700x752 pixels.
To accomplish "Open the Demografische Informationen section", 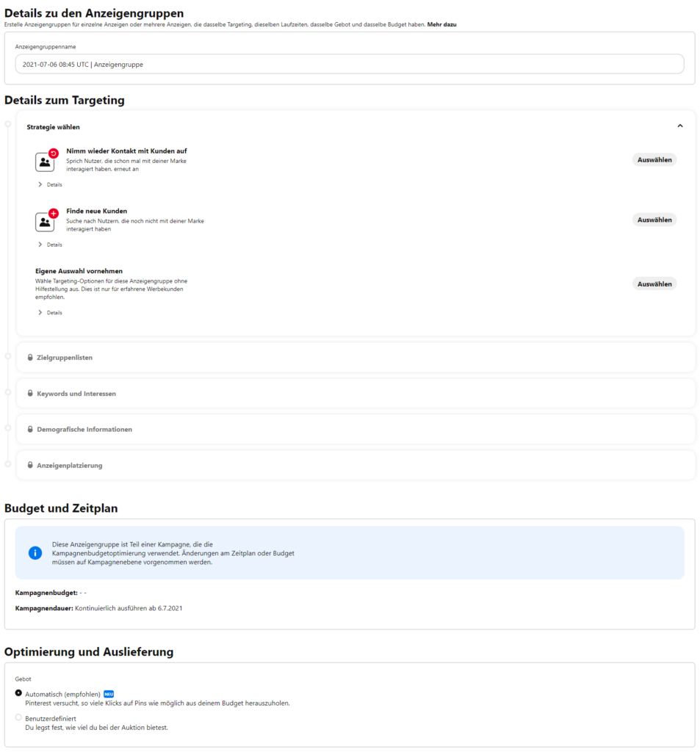I will tap(84, 430).
